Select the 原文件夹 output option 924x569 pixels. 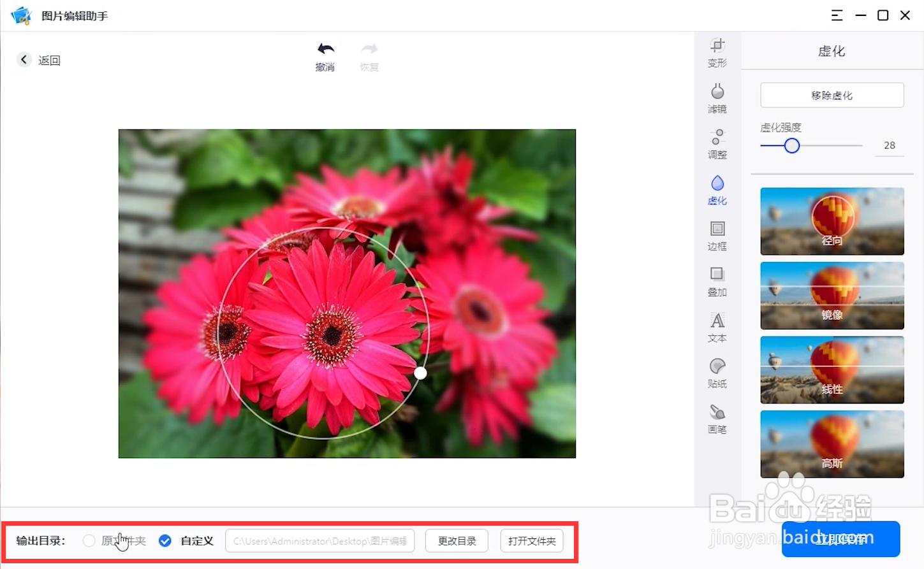[x=89, y=540]
